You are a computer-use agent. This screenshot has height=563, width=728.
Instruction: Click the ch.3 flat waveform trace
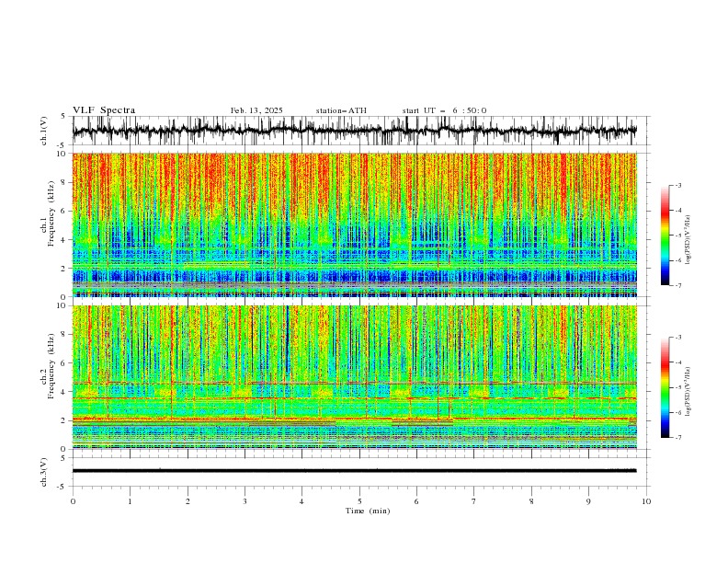coord(355,471)
